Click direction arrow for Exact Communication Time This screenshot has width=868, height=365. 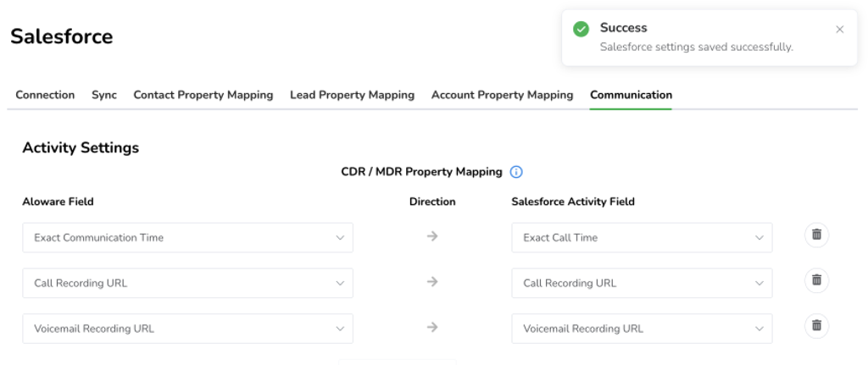tap(432, 236)
